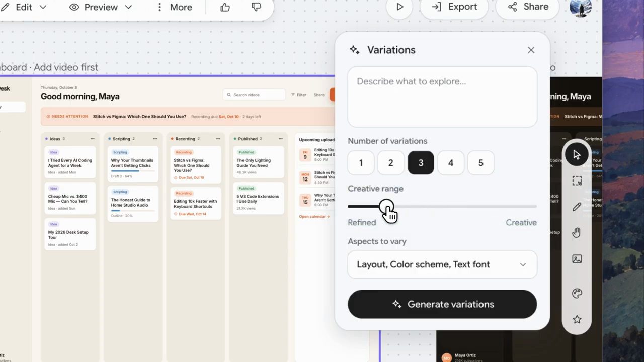Open the 'My 2026 Desk Setup Tour' card
This screenshot has width=644, height=362.
pyautogui.click(x=70, y=234)
